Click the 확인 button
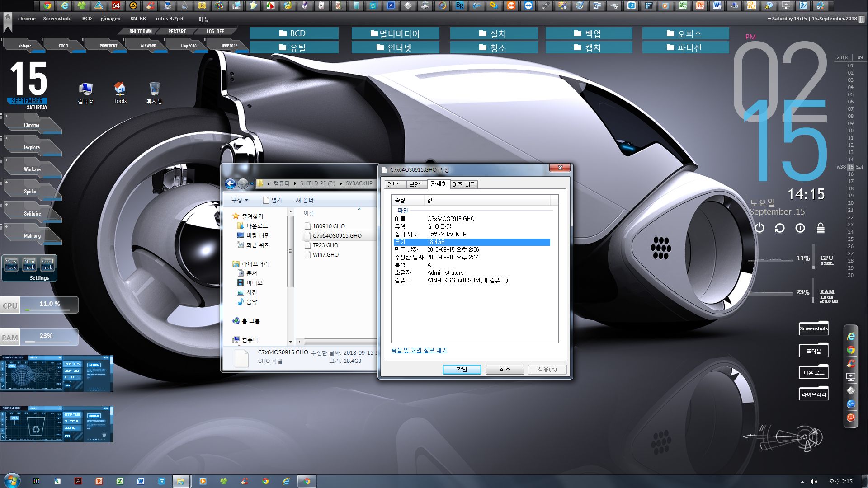 (x=462, y=369)
